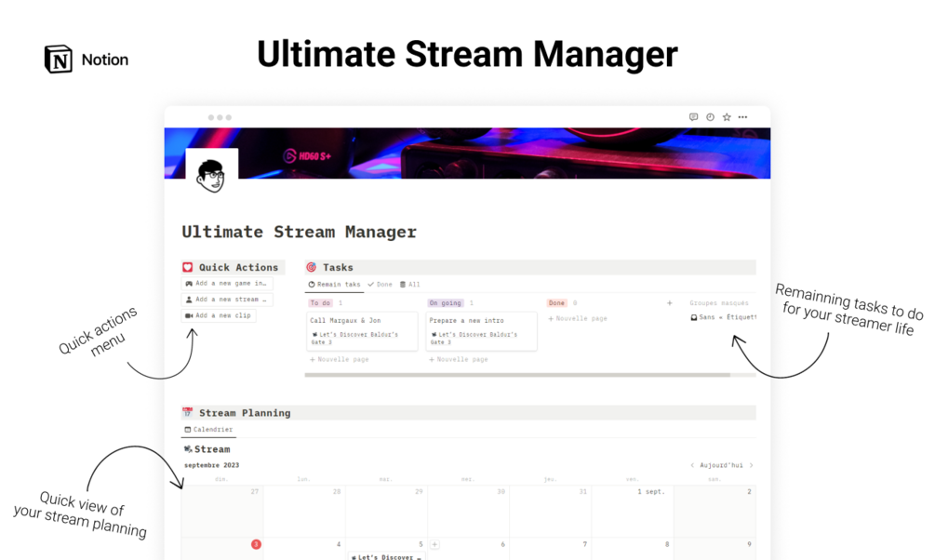Open the comments icon in top bar
Image resolution: width=935 pixels, height=560 pixels.
(x=693, y=117)
